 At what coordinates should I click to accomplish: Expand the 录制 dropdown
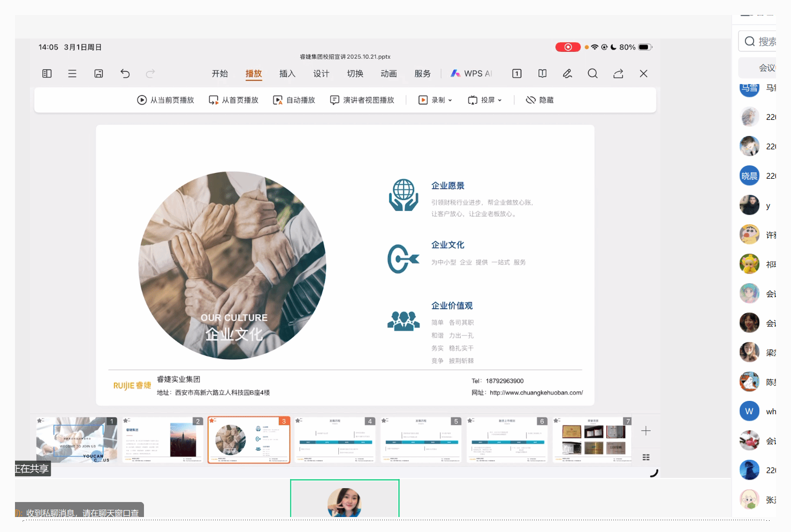(435, 100)
